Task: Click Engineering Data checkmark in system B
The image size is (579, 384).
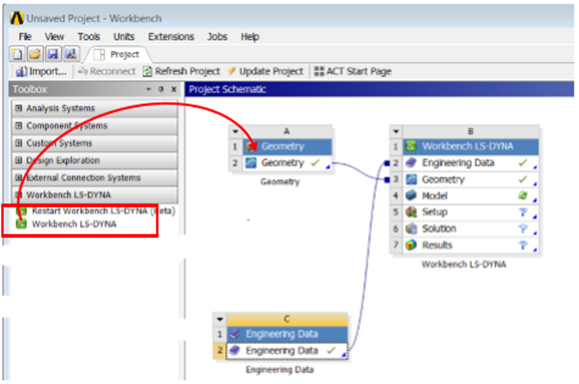Action: click(x=523, y=163)
